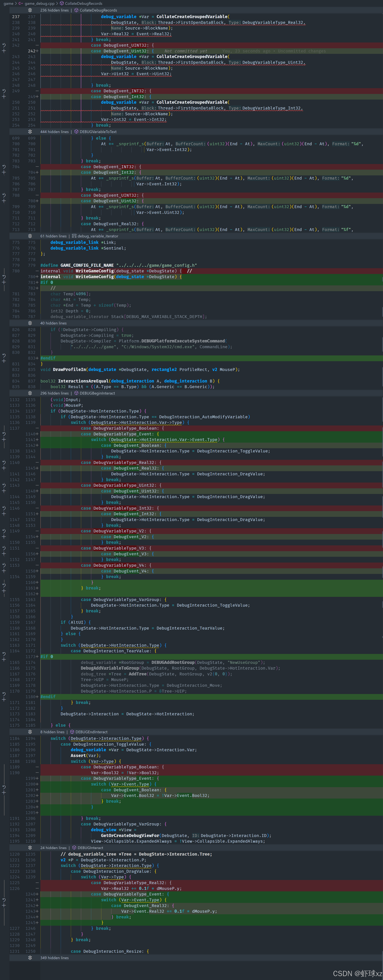Stage the DebugVariableType_Event addition at line 1140
This screenshot has width=383, height=980.
point(4,439)
